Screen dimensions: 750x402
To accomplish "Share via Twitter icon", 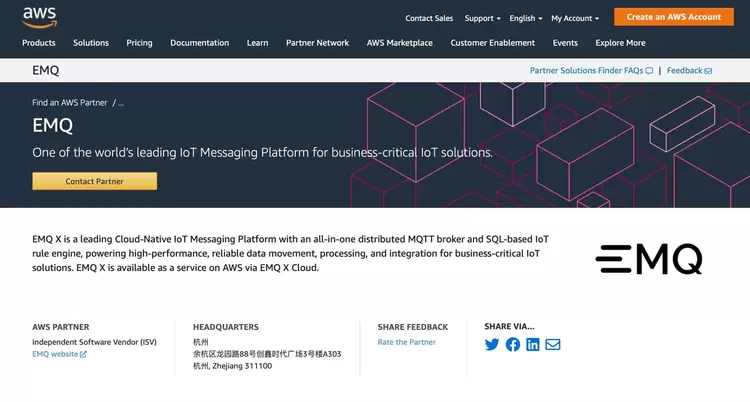I will (x=492, y=345).
